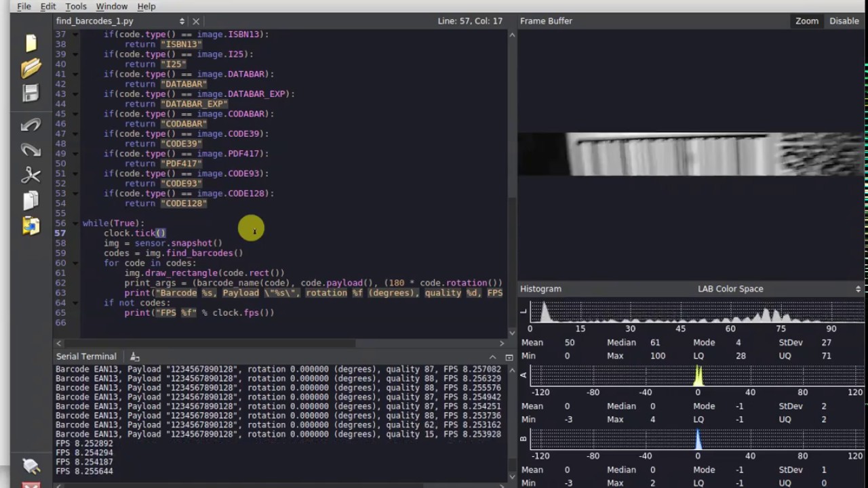This screenshot has height=488, width=868.
Task: Collapse the code fold at line 45
Action: pyautogui.click(x=75, y=115)
